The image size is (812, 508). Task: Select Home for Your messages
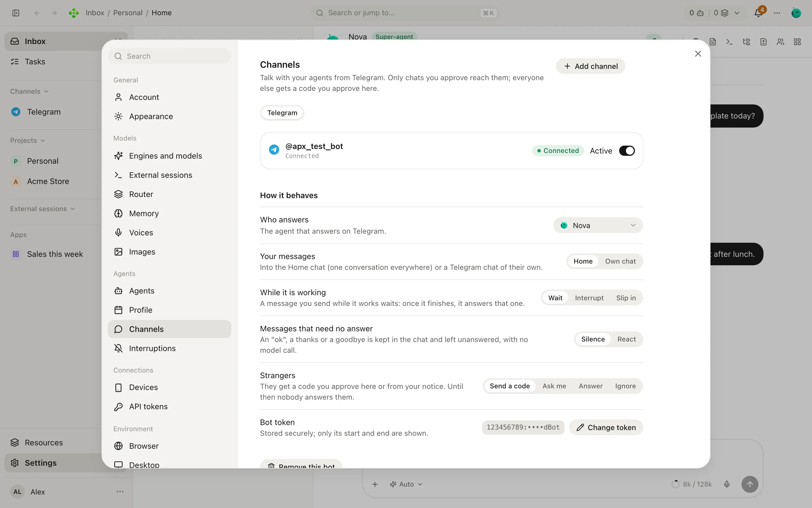tap(583, 261)
